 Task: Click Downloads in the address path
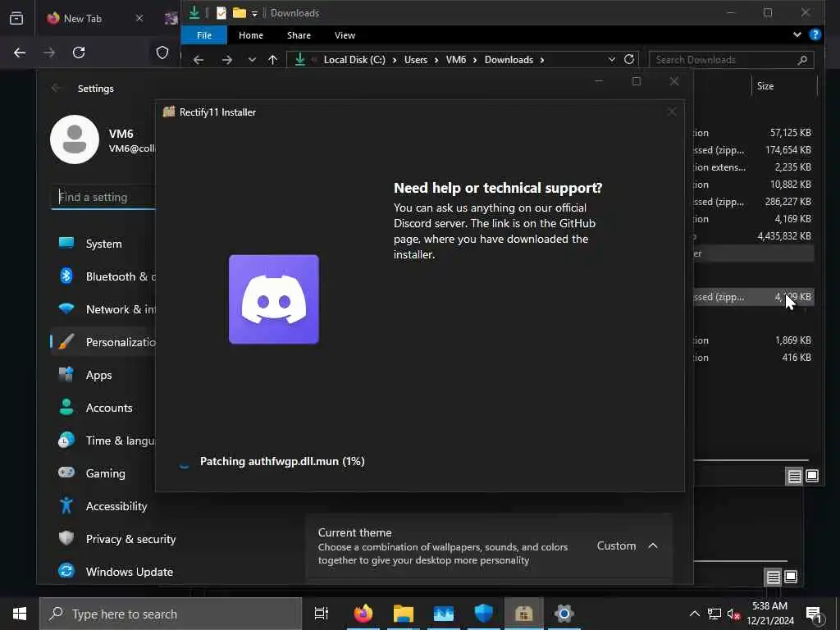click(509, 60)
